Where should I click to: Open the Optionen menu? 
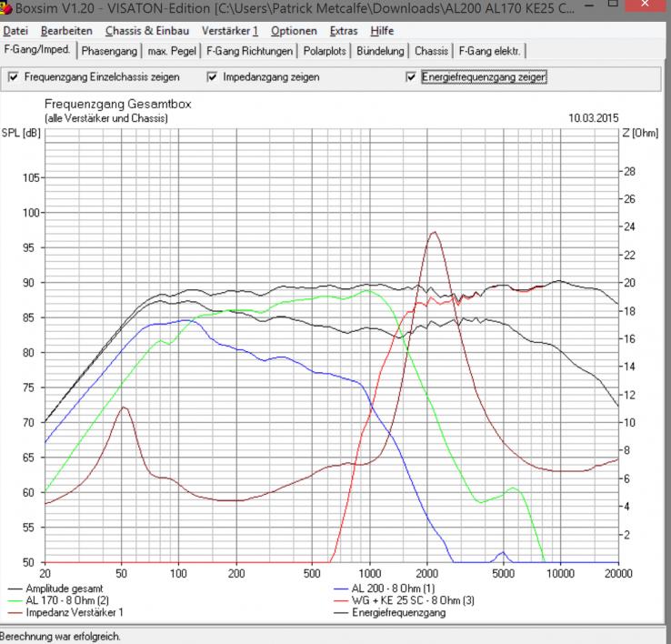[x=294, y=31]
